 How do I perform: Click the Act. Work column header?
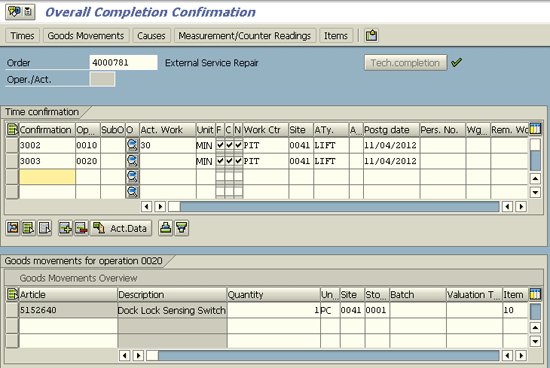click(168, 130)
